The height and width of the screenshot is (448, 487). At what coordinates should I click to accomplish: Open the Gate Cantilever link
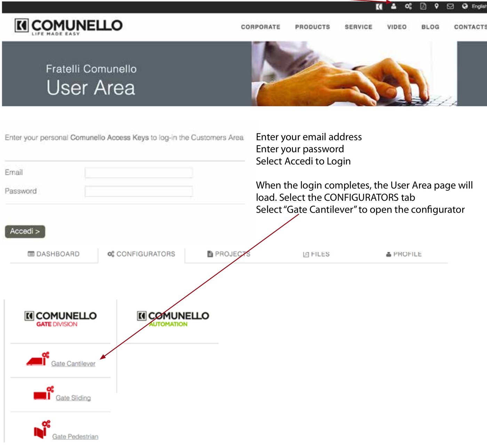[73, 364]
